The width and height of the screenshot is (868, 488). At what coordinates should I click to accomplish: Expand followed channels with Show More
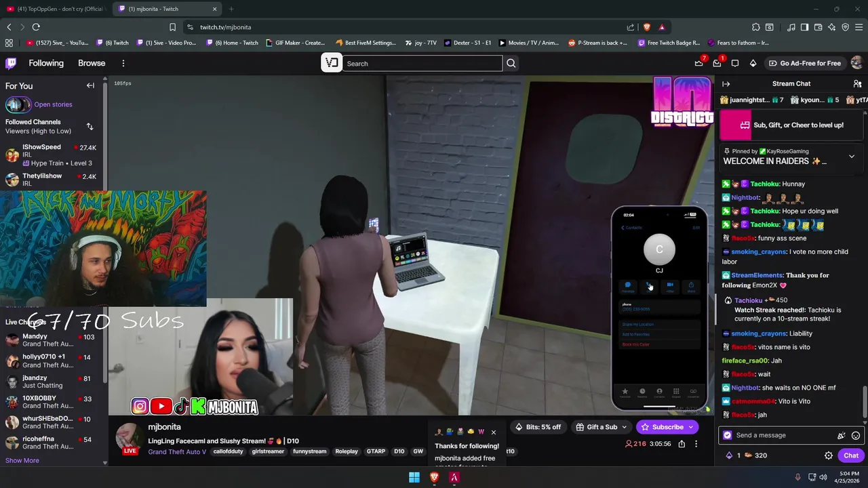click(22, 460)
